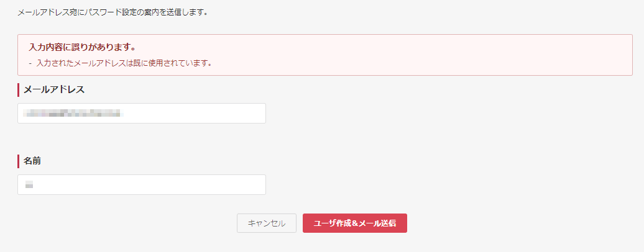The image size is (644, 252).
Task: Focus the 名前 text input field
Action: point(142,185)
